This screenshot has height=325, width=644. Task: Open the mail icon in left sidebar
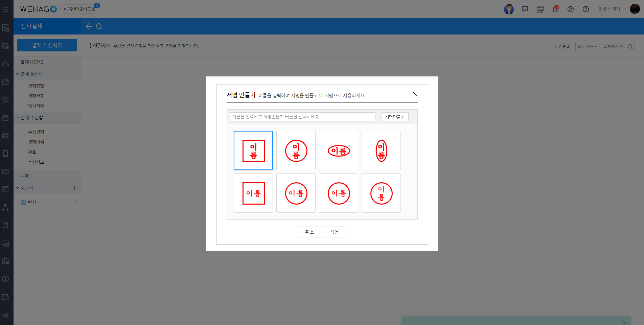(x=5, y=171)
